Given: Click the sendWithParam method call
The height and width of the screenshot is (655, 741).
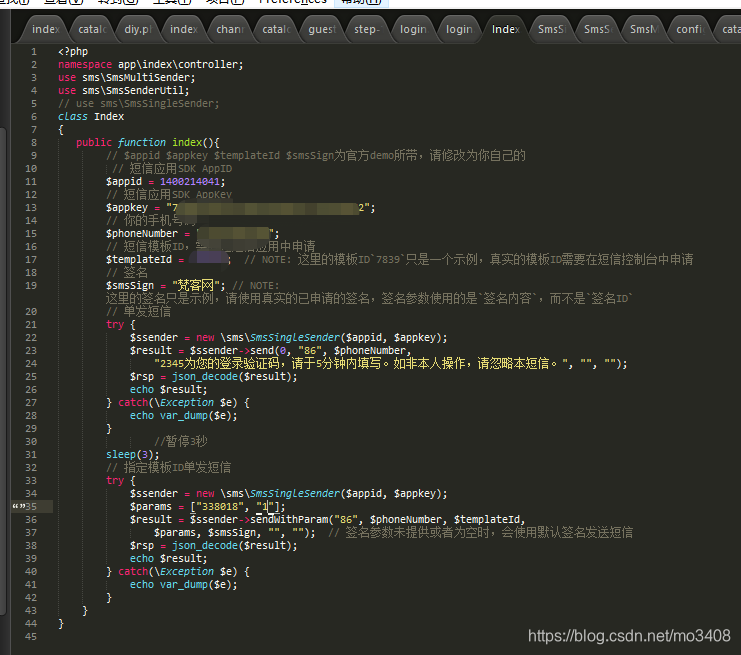Looking at the screenshot, I should click(x=289, y=519).
